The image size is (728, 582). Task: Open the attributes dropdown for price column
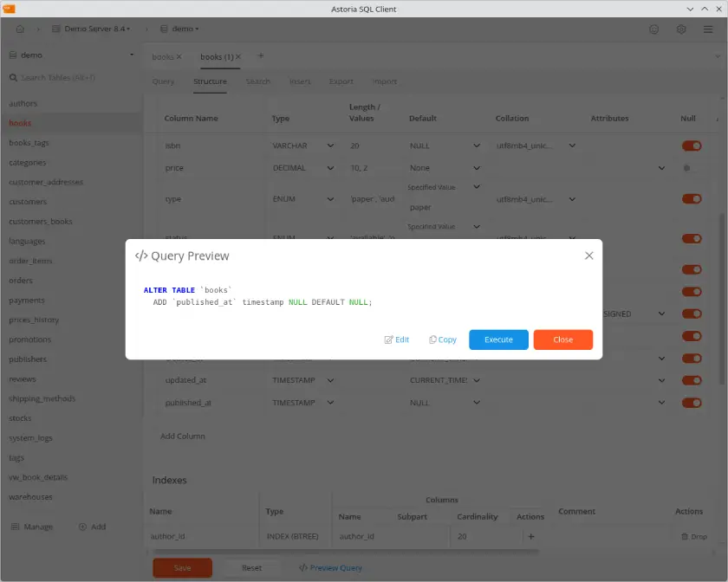pyautogui.click(x=661, y=168)
